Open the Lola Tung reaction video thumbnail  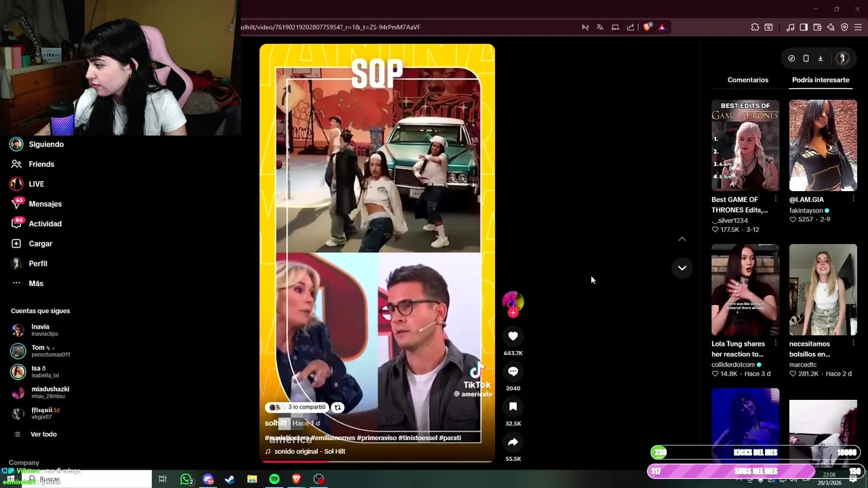[745, 290]
